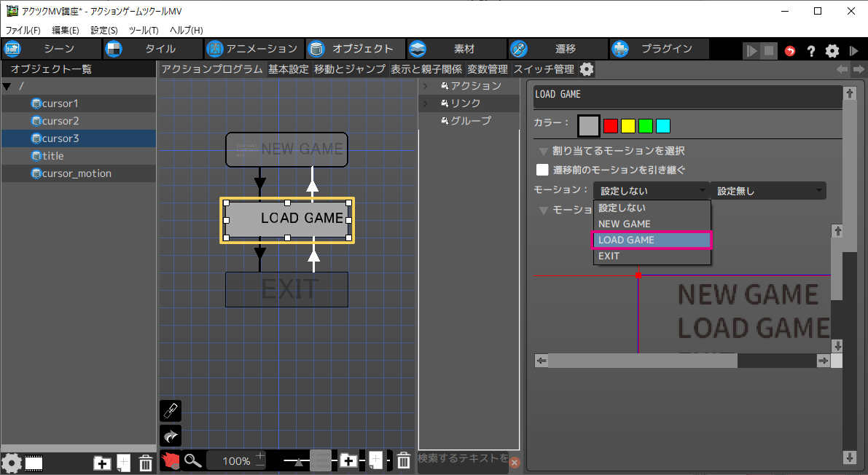This screenshot has height=475, width=868.
Task: Start test play with the play icon
Action: [751, 51]
